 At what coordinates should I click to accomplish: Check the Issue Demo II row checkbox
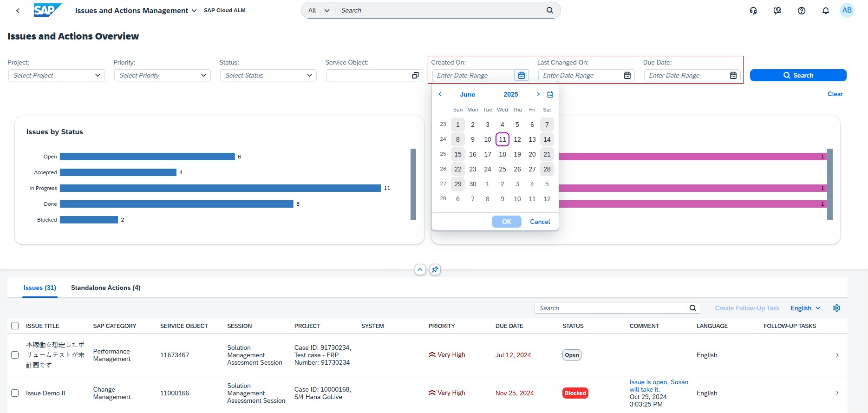click(x=15, y=393)
